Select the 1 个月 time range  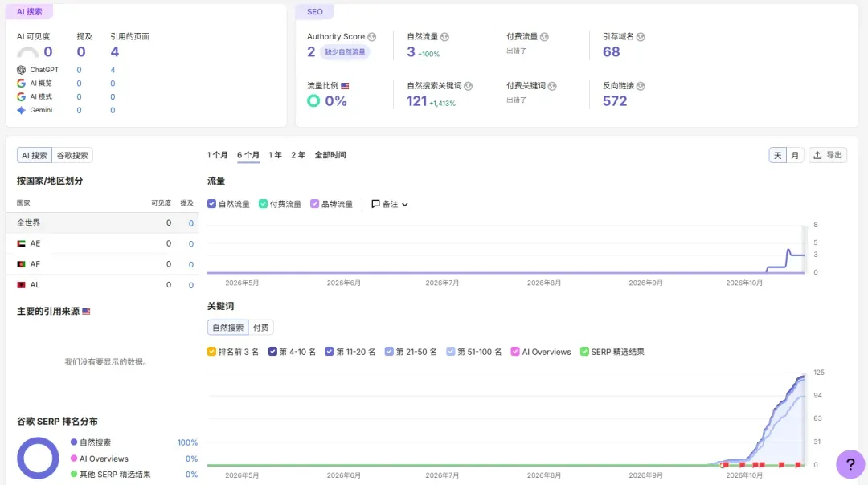218,155
